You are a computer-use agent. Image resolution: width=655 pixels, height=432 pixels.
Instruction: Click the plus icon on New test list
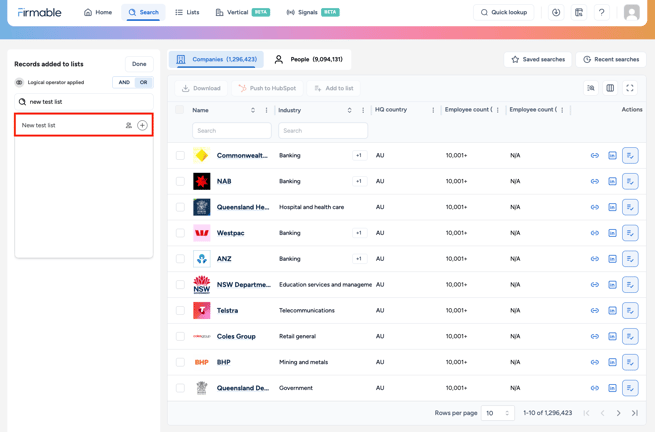[142, 125]
